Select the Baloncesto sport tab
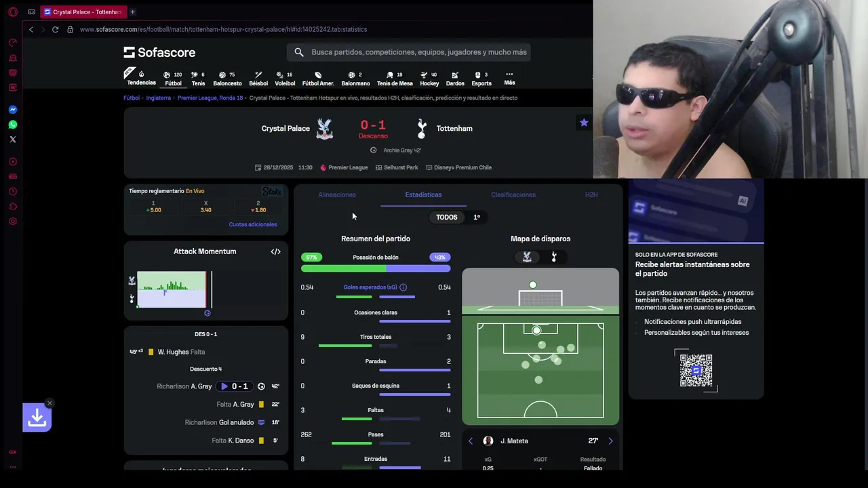 [x=227, y=79]
